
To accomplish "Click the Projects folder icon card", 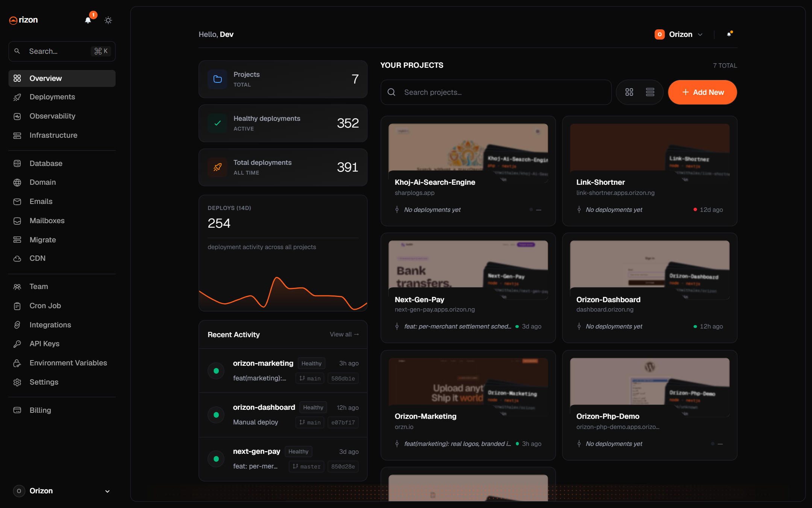I will point(217,79).
